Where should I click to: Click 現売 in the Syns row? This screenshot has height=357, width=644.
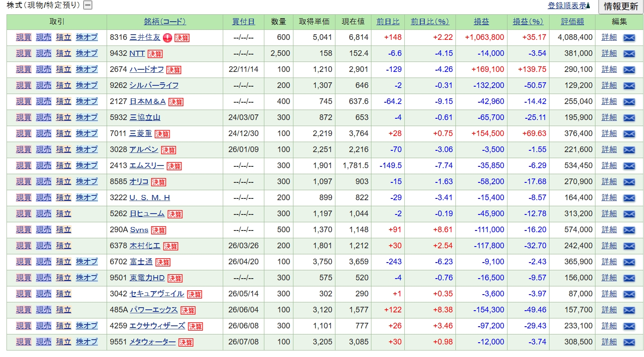[43, 230]
